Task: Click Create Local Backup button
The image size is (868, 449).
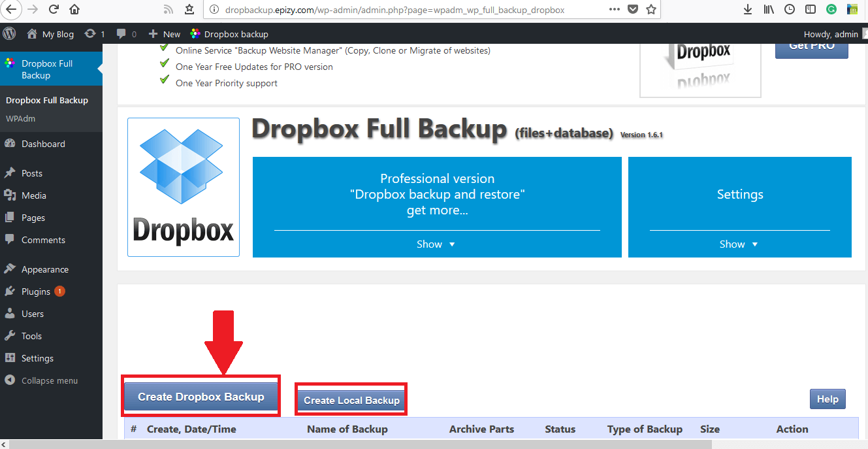Action: [x=351, y=400]
